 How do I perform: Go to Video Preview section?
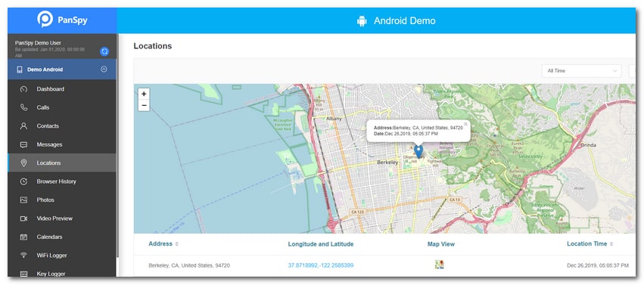pos(61,218)
